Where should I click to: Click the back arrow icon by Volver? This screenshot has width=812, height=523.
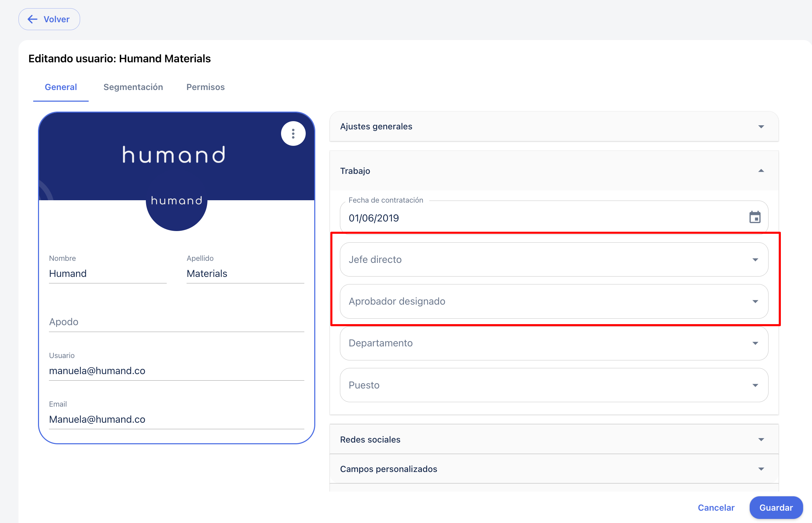coord(33,19)
